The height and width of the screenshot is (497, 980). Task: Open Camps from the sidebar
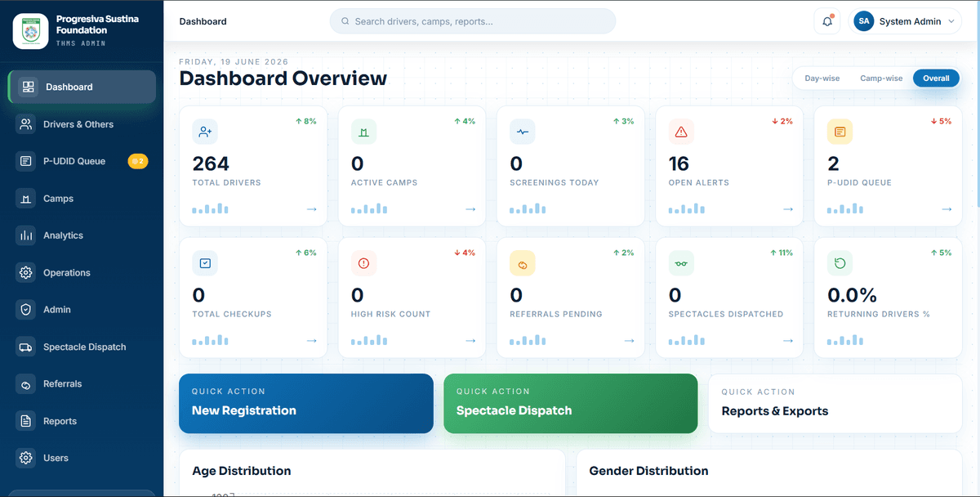coord(82,199)
